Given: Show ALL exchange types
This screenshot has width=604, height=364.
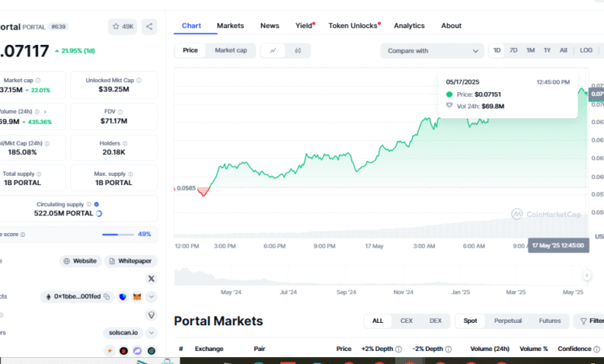Looking at the screenshot, I should (x=378, y=321).
